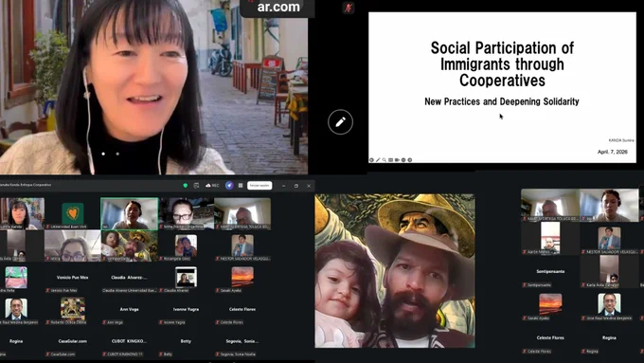Select the Claudia Alvarez screen avatar
Viewport: 644px width, 363px height.
click(186, 277)
